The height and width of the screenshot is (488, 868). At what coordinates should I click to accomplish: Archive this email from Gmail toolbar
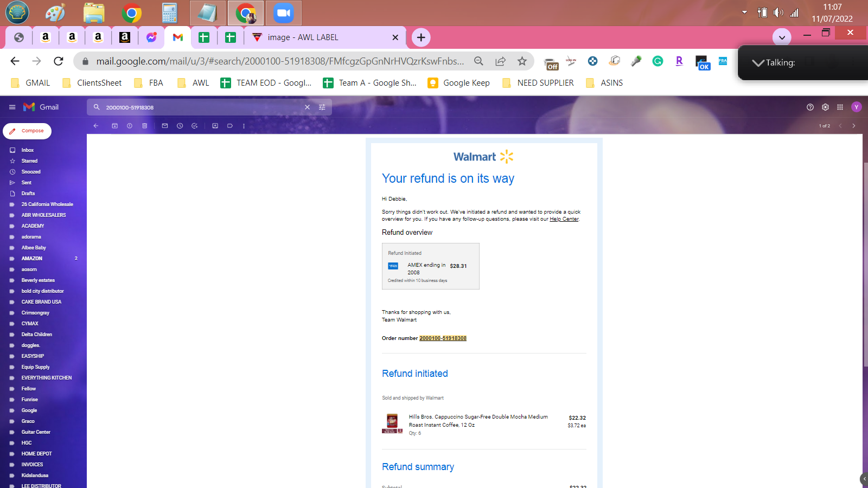click(114, 126)
